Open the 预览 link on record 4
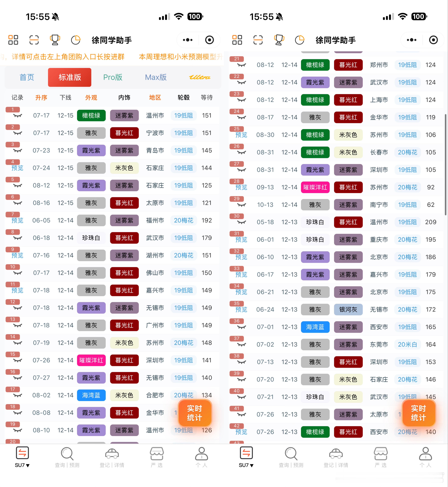448x487 pixels. point(17,168)
